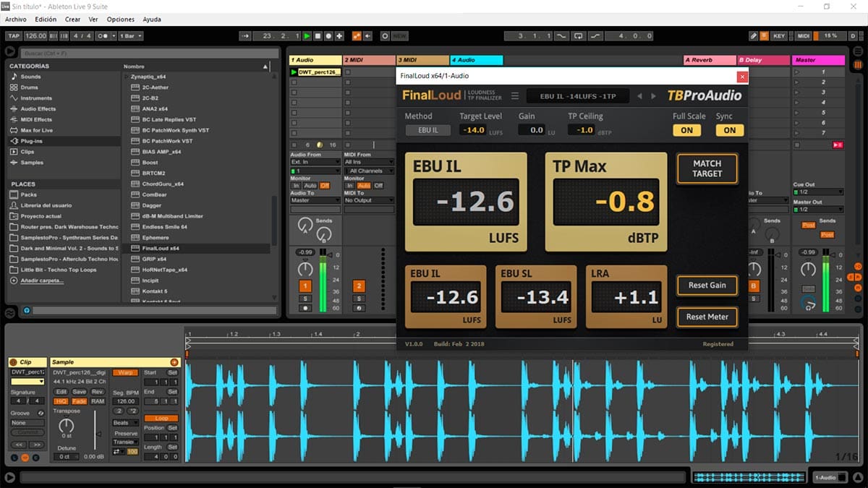Close the FinalLoud plugin window
Image resolution: width=868 pixels, height=488 pixels.
(x=742, y=76)
